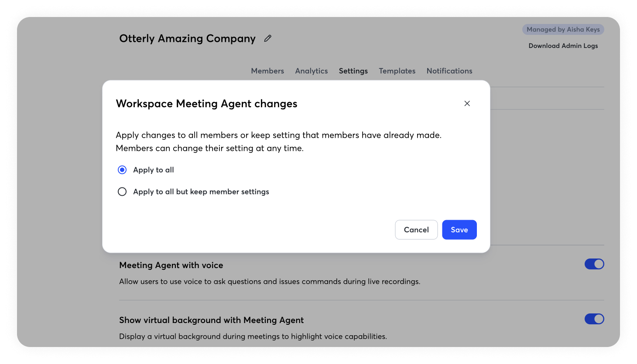637x364 pixels.
Task: Close the Workspace Meeting Agent changes dialog
Action: 467,103
